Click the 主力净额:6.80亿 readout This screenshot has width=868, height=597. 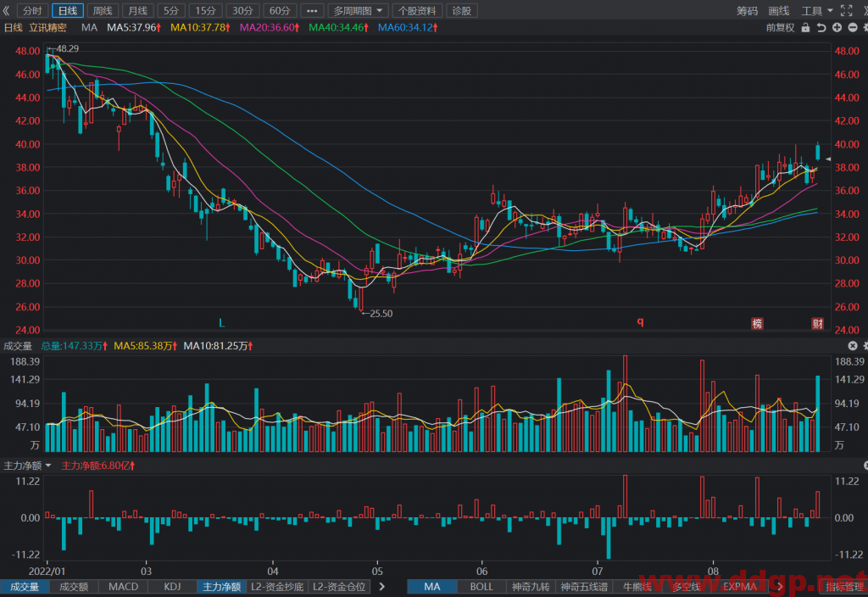point(97,466)
